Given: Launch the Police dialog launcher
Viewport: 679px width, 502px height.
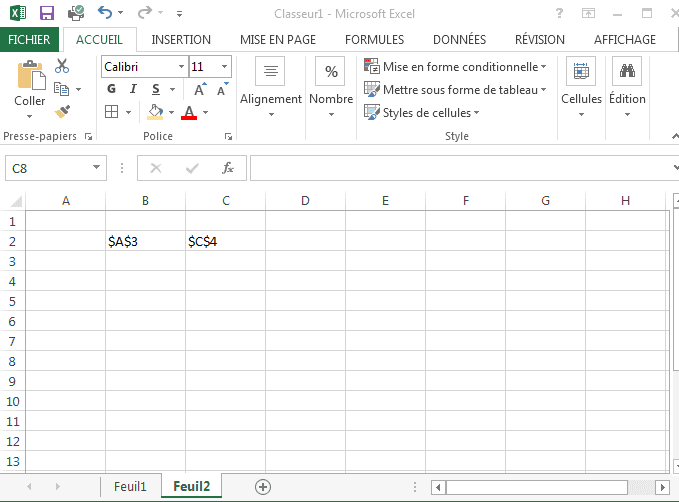Looking at the screenshot, I should 228,137.
